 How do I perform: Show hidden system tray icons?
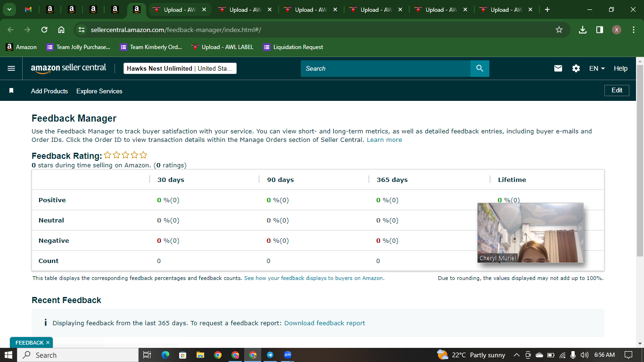point(516,355)
